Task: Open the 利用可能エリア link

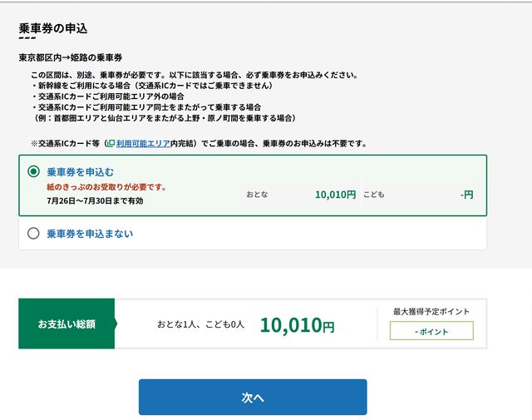Action: tap(143, 143)
